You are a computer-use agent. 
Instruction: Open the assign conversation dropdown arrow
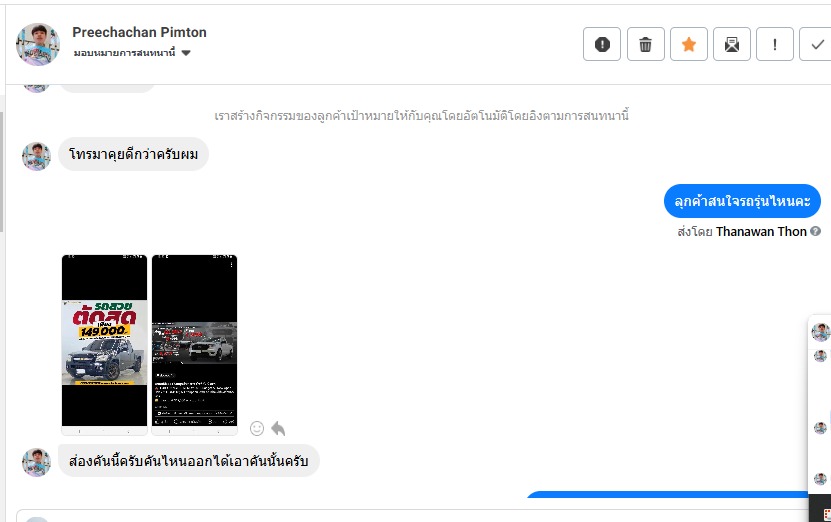coord(186,53)
